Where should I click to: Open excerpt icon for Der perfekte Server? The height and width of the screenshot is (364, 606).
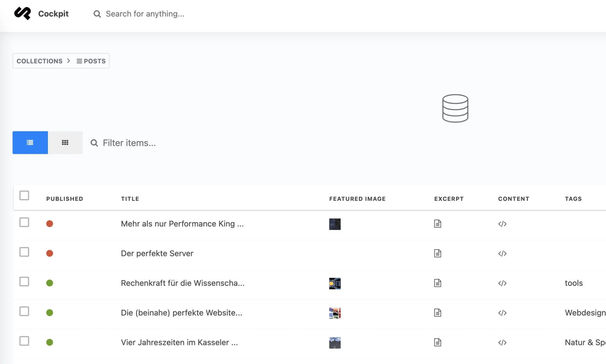pyautogui.click(x=437, y=254)
